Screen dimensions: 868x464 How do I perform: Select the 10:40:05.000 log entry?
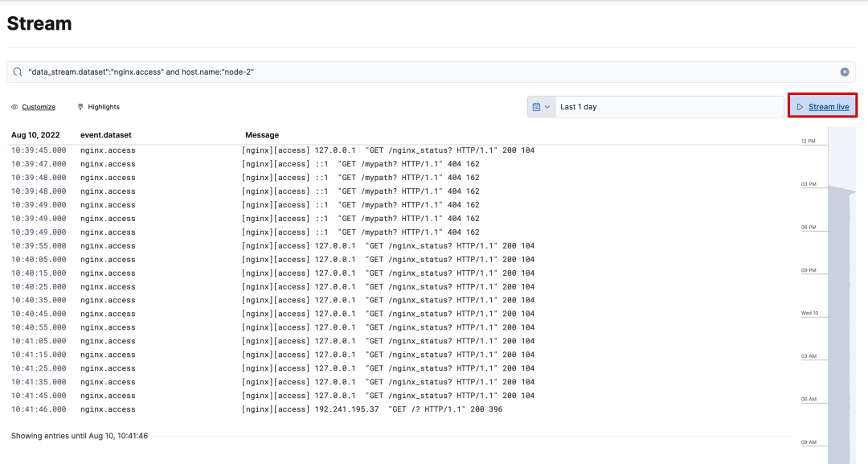click(x=400, y=260)
